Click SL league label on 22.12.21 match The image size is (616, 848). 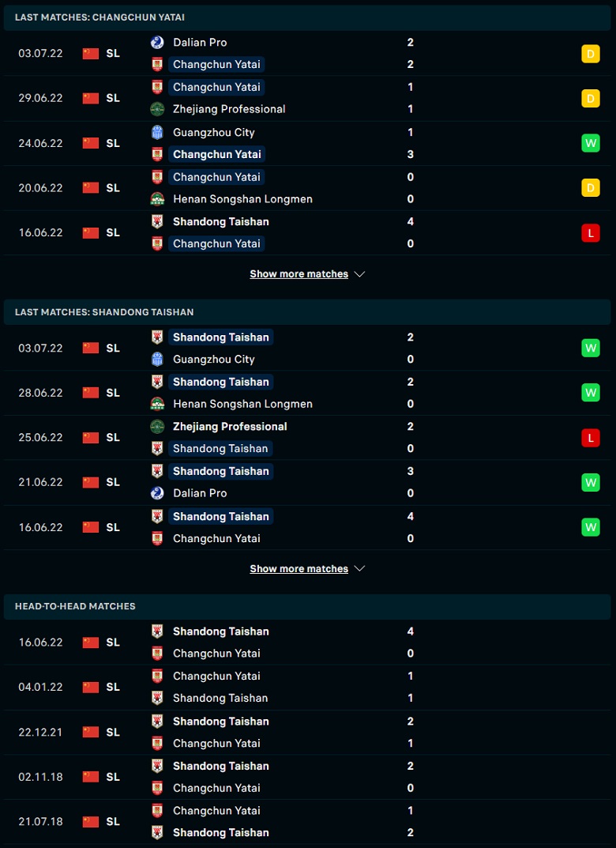pos(113,732)
